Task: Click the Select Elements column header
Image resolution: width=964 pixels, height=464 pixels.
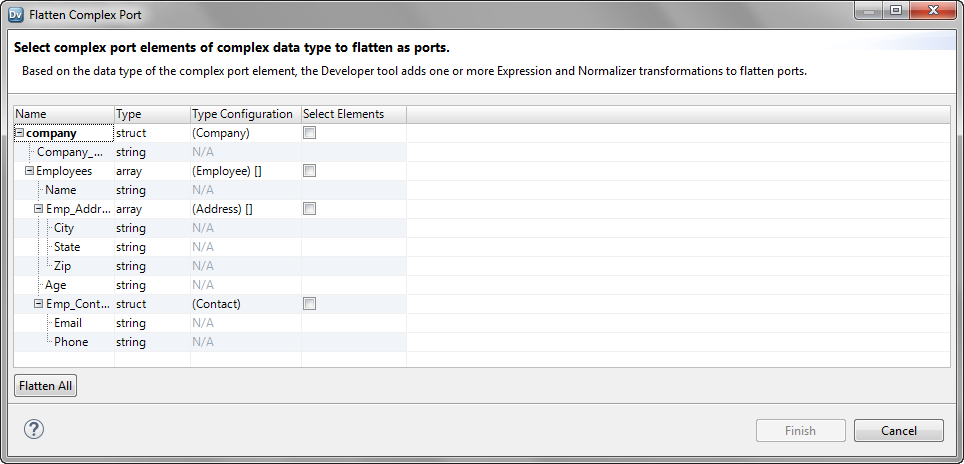Action: 354,114
